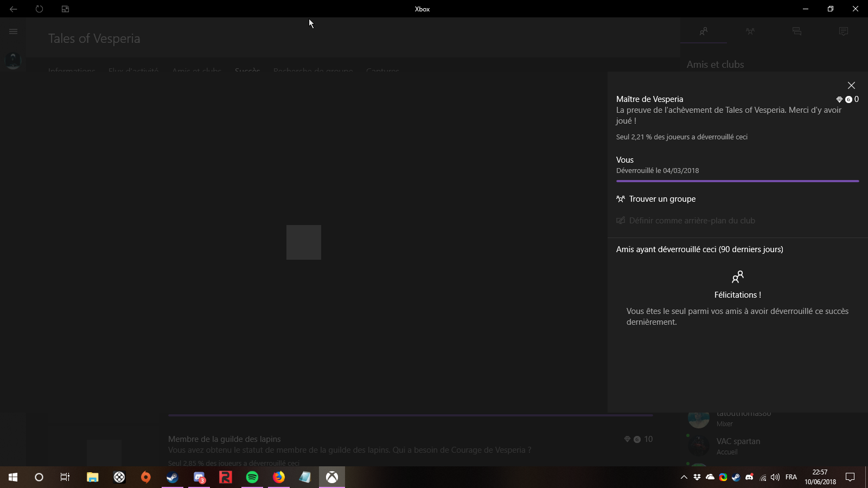Open the Activity alerts tab icon
Screen dimensions: 868x488
(x=843, y=31)
